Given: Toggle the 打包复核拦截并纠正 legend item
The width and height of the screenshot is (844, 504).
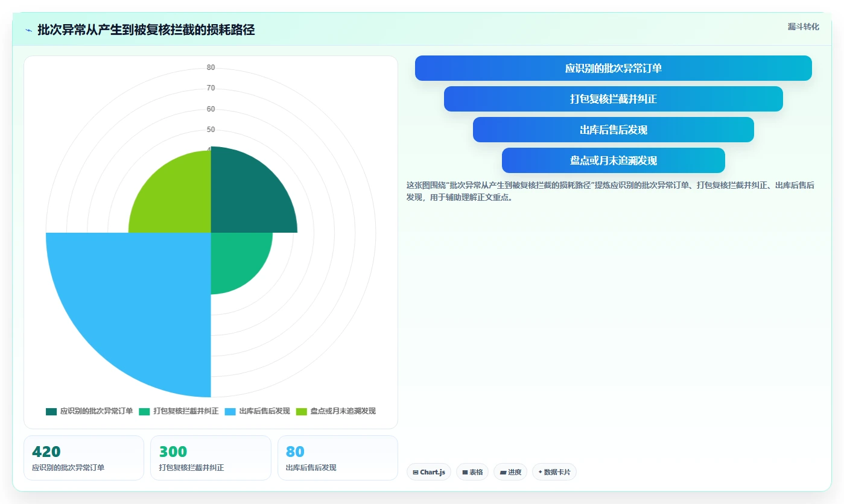Looking at the screenshot, I should click(179, 411).
